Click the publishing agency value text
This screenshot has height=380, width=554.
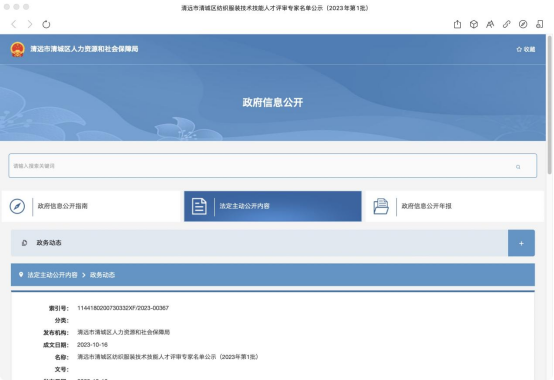(124, 332)
